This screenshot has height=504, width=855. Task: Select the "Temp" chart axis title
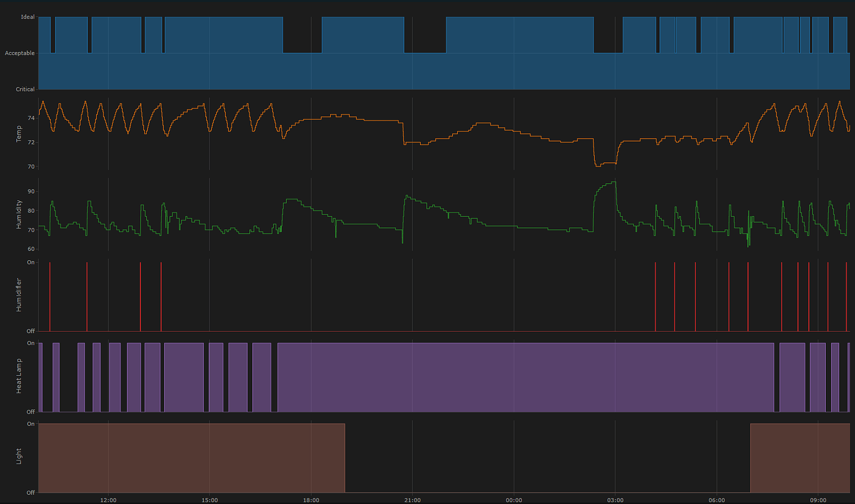click(x=19, y=134)
